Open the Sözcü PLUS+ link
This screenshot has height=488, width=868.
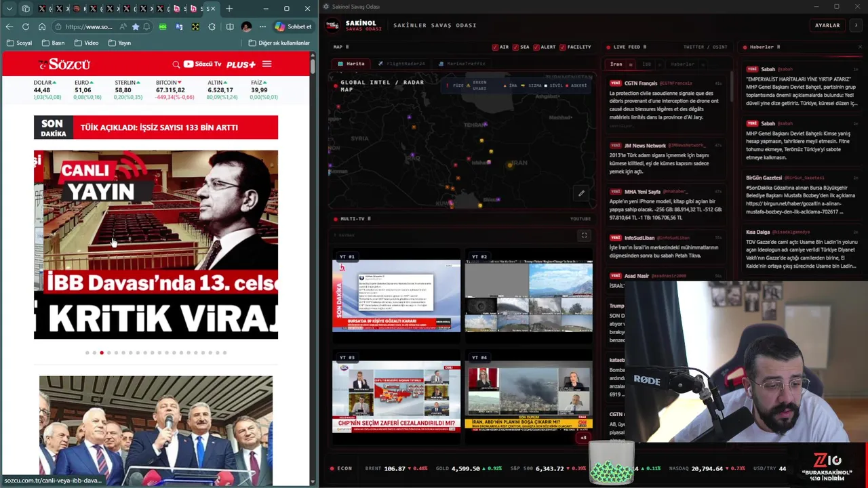(241, 64)
